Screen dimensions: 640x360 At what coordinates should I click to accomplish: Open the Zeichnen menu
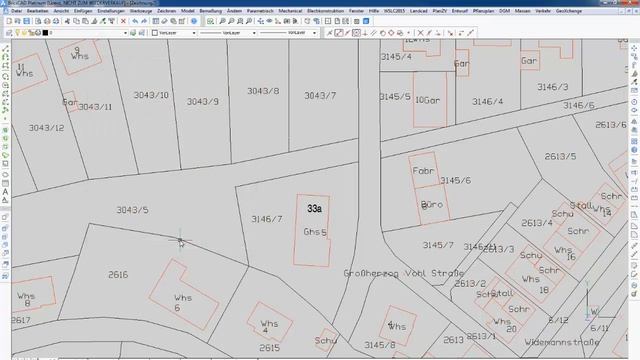tap(167, 11)
